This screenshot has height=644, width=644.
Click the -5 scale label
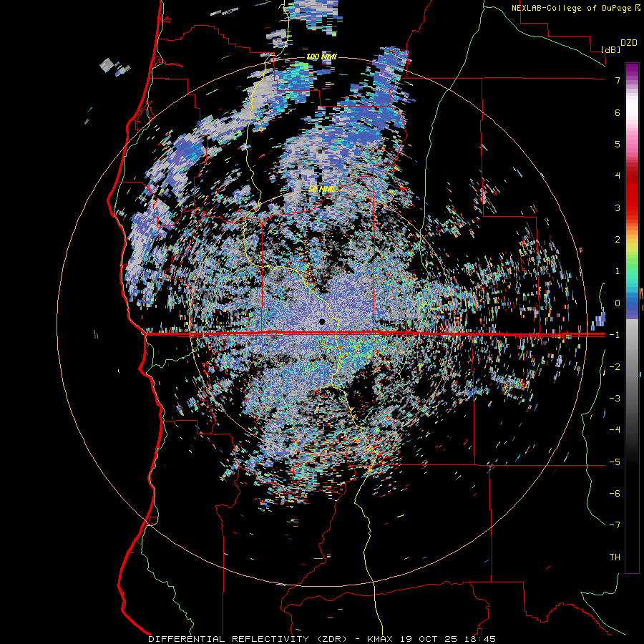click(615, 462)
